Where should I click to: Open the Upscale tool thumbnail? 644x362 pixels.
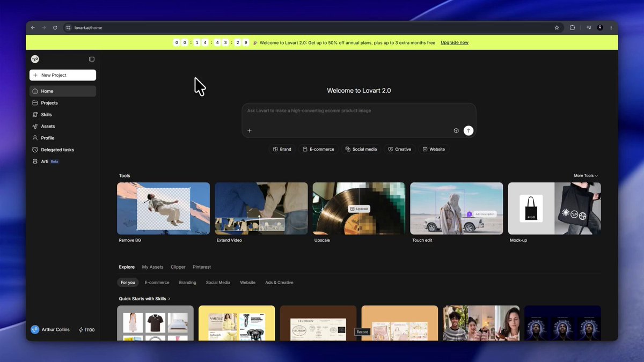coord(359,209)
